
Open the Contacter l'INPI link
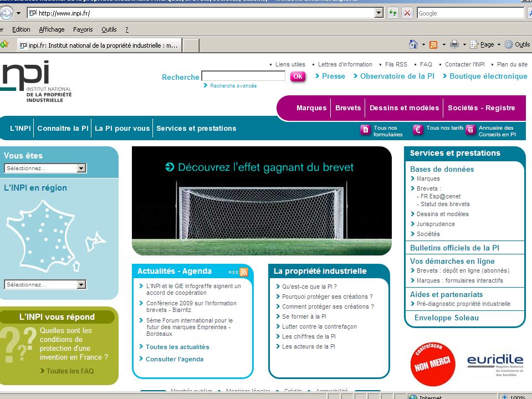tap(464, 64)
